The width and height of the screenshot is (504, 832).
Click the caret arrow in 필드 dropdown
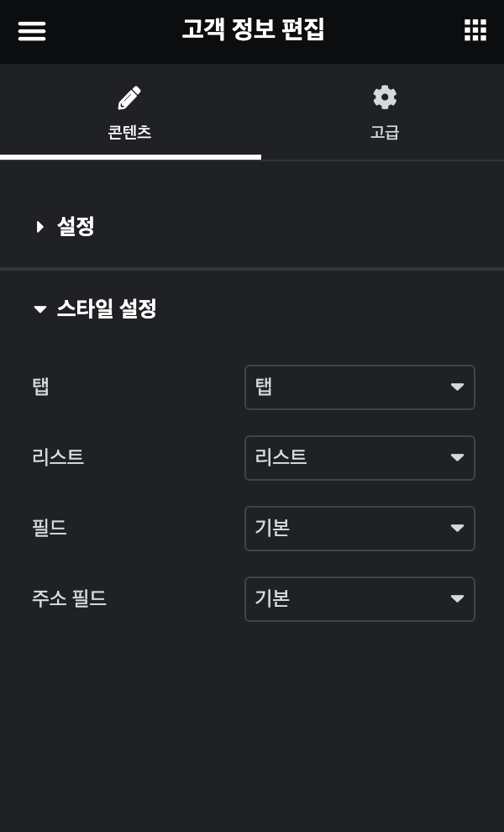(x=457, y=529)
